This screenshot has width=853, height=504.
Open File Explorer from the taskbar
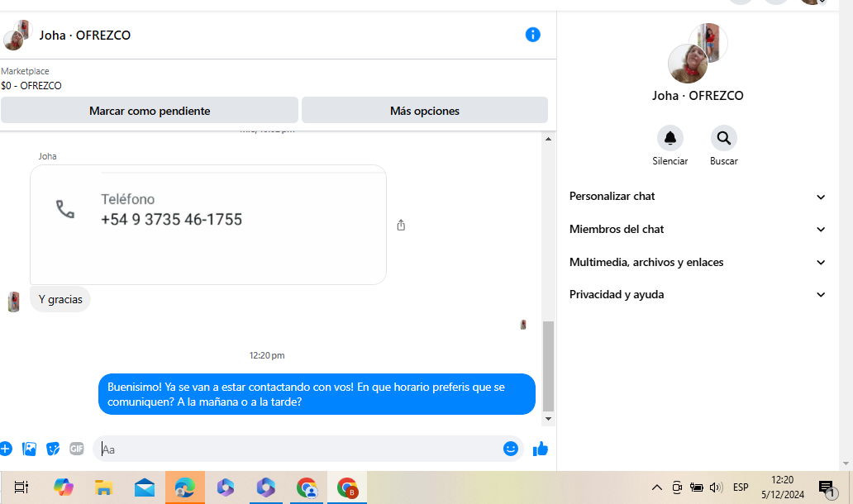click(103, 487)
